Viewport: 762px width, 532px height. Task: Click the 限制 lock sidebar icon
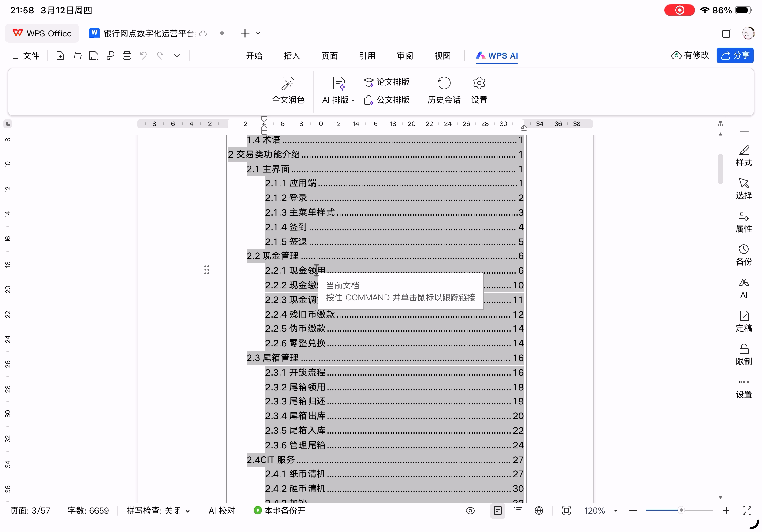click(x=743, y=349)
